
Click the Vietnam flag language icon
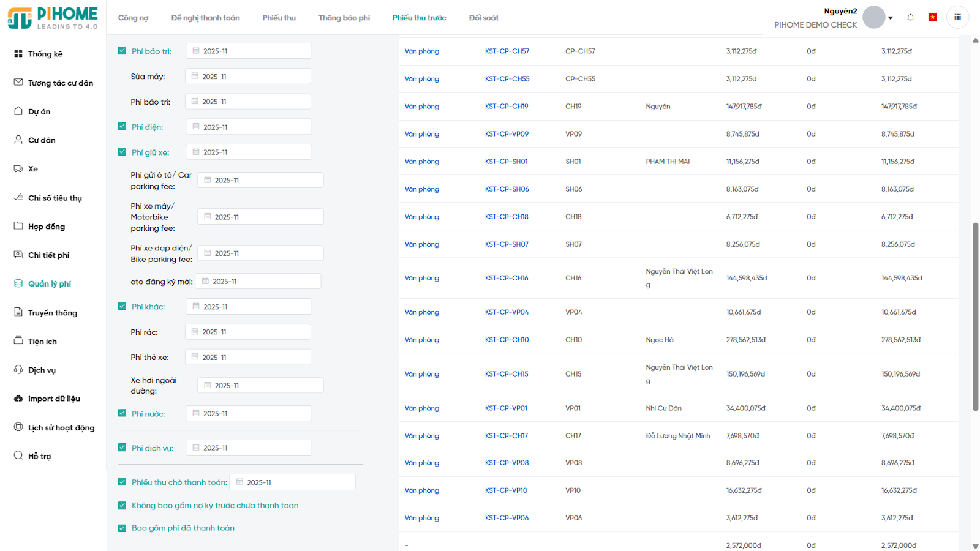tap(932, 17)
